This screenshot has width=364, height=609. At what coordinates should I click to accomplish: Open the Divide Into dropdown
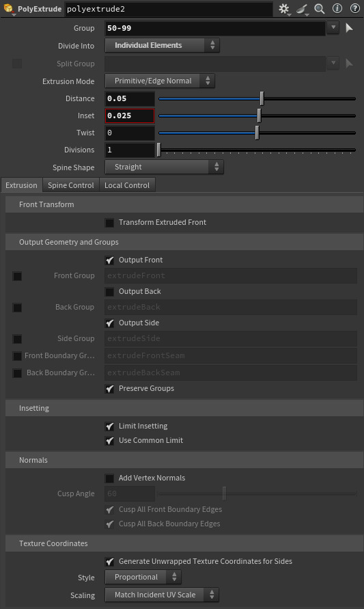coord(163,45)
